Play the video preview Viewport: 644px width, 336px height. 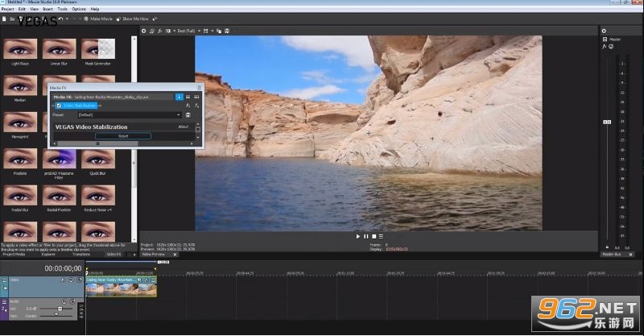pyautogui.click(x=357, y=236)
